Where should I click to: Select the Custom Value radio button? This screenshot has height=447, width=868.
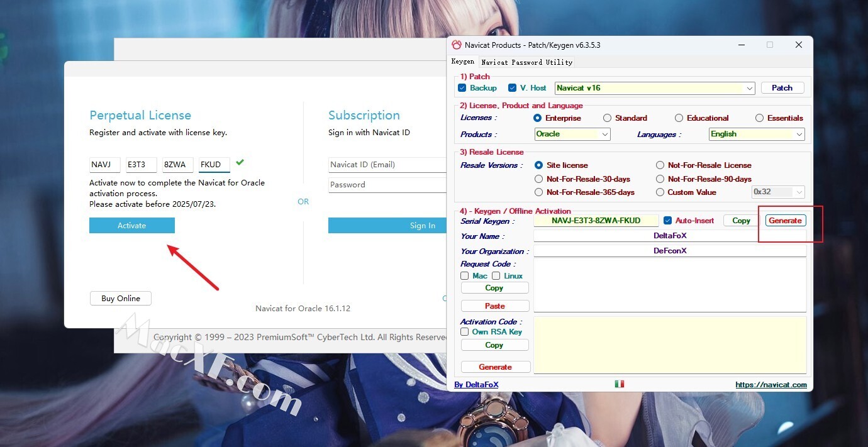point(660,192)
